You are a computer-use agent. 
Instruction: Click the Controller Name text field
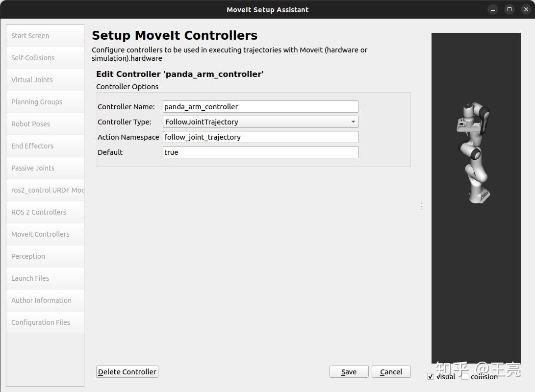[260, 107]
